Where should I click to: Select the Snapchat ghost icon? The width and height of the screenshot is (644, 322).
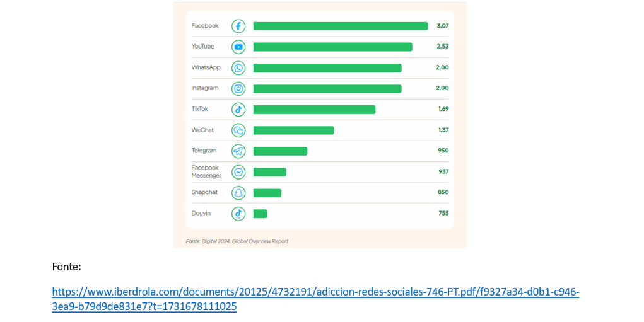coord(238,193)
